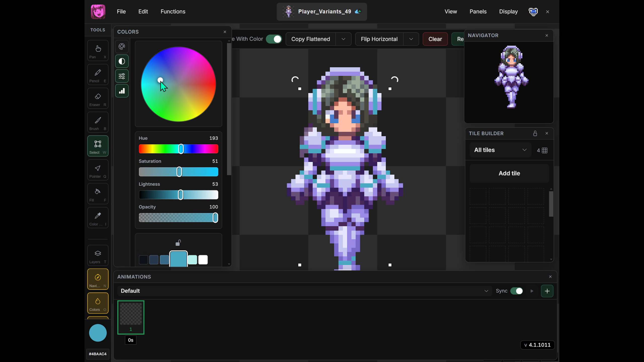Close the Colors panel
644x362 pixels.
[x=225, y=32]
